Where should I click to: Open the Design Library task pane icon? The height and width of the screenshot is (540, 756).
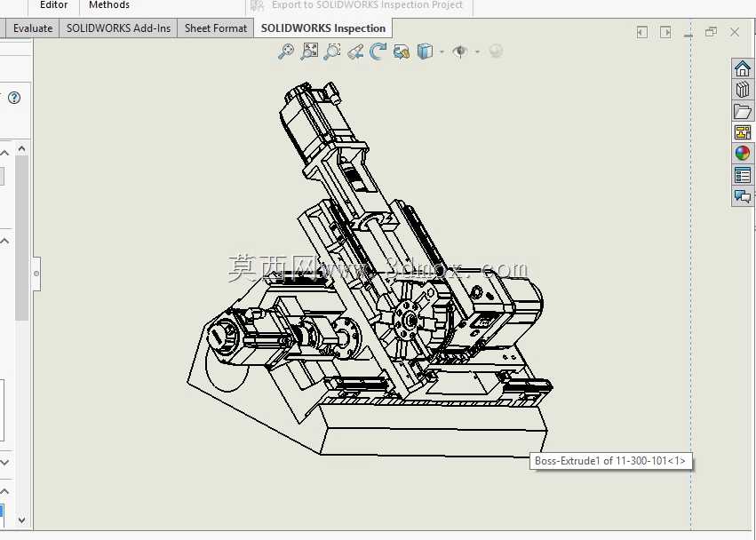point(743,90)
